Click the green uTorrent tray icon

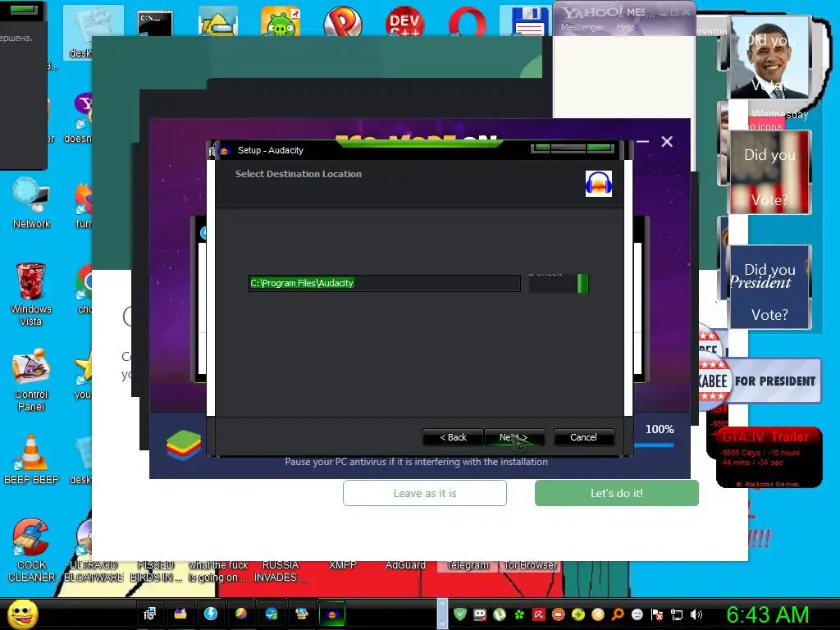(x=500, y=614)
